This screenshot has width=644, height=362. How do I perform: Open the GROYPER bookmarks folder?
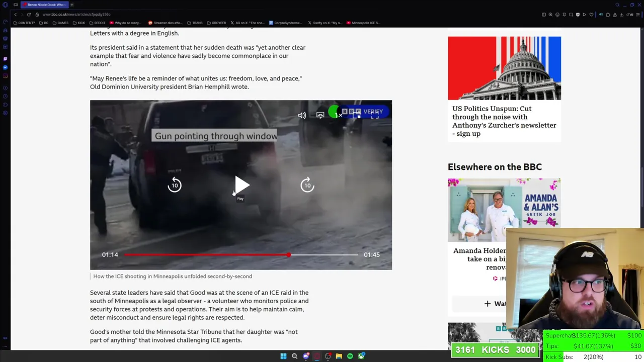coord(216,23)
